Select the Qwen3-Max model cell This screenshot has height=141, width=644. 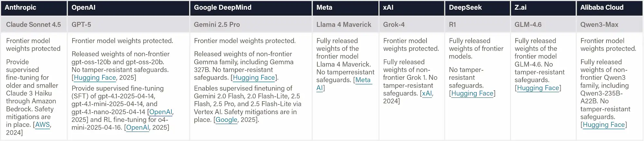pyautogui.click(x=599, y=24)
